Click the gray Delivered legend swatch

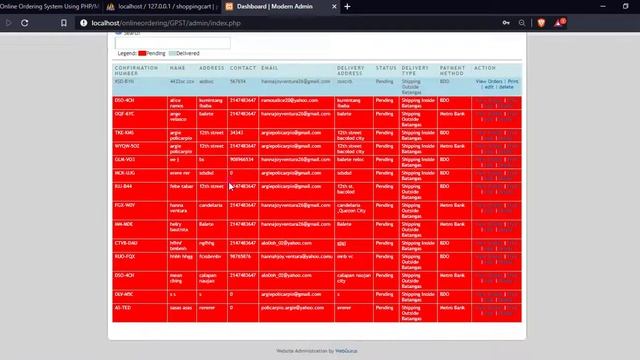[172, 53]
